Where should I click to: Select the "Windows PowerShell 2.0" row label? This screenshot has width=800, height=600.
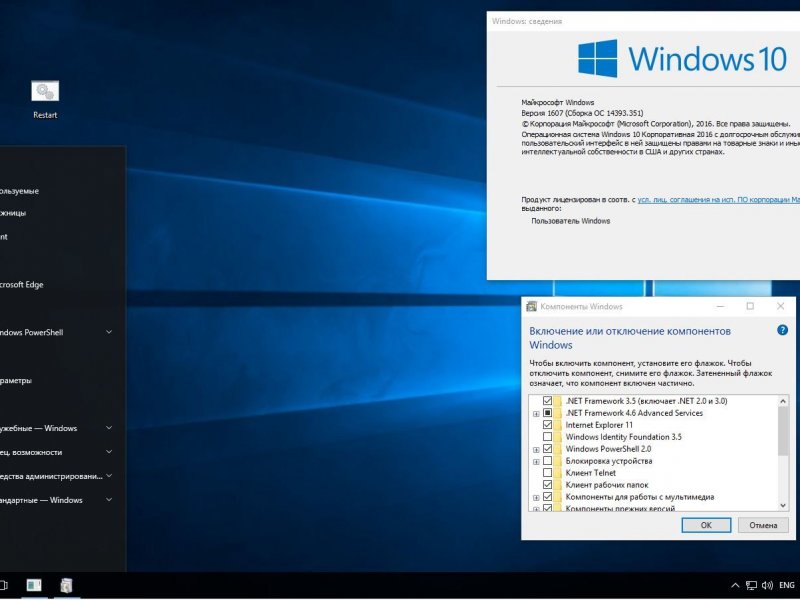coord(608,449)
